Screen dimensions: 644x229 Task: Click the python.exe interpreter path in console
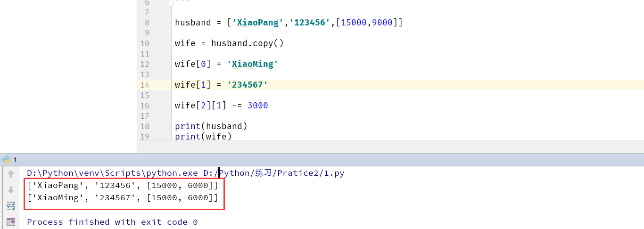click(112, 173)
